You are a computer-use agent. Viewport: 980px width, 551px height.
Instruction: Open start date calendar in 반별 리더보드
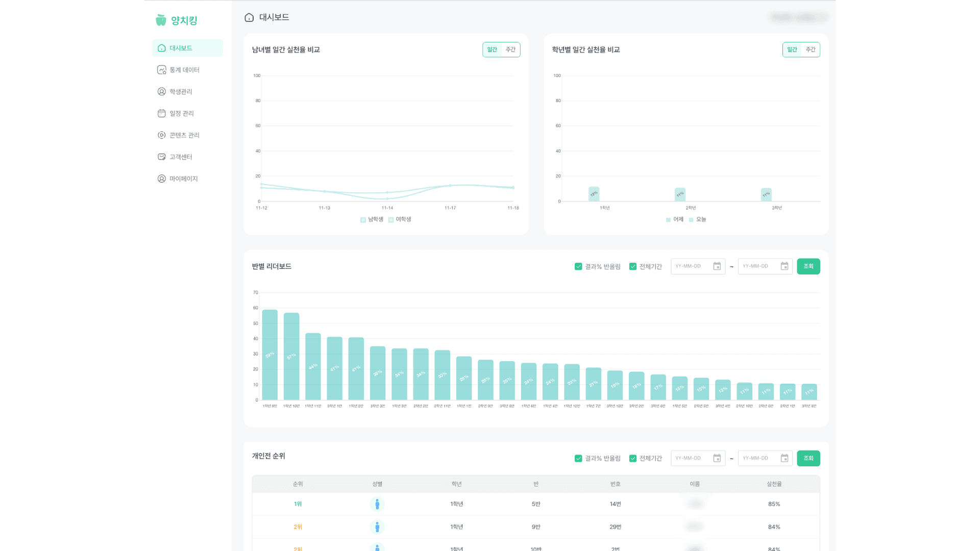coord(717,266)
